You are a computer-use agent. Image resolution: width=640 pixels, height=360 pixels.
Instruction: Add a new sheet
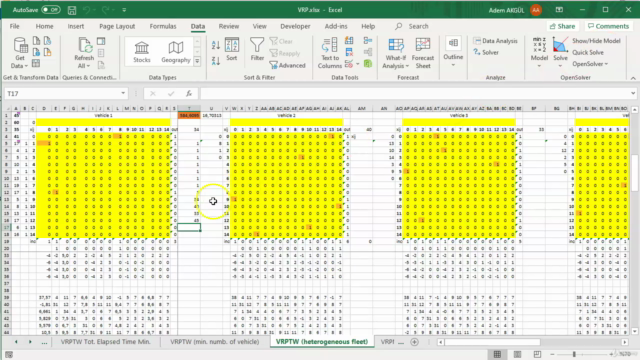[x=414, y=342]
